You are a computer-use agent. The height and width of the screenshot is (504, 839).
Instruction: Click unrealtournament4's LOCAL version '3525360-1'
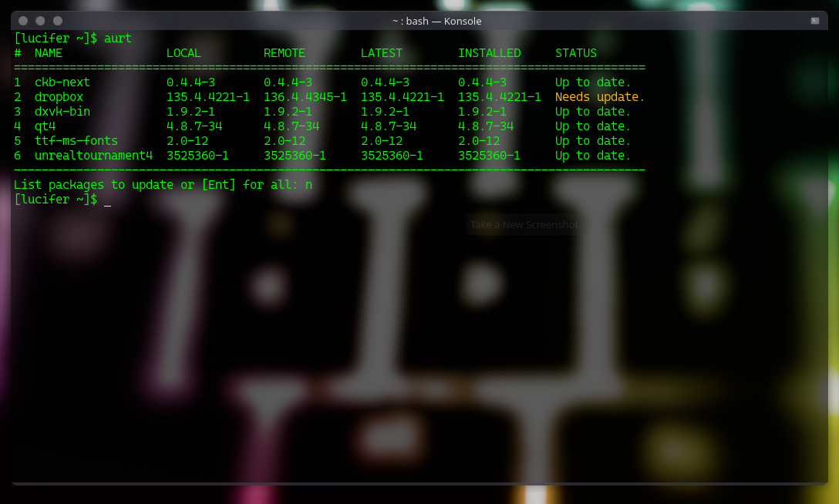point(197,156)
